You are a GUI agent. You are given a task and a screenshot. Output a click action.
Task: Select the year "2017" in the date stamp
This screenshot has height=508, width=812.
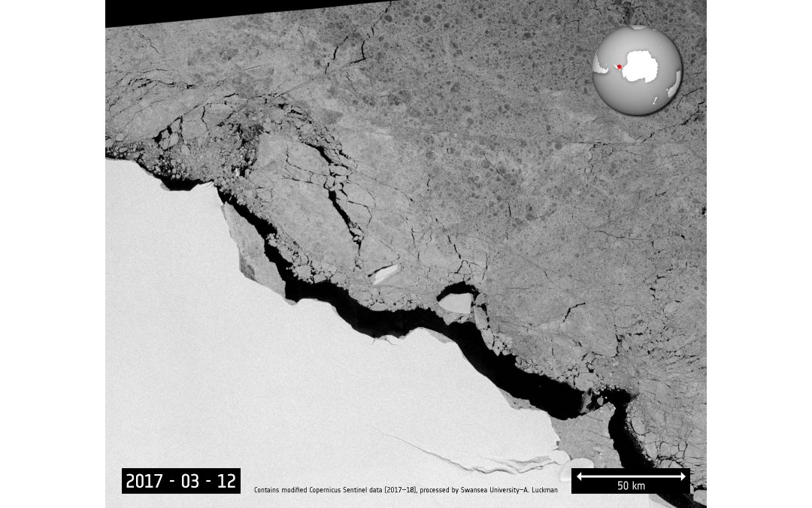click(x=144, y=481)
